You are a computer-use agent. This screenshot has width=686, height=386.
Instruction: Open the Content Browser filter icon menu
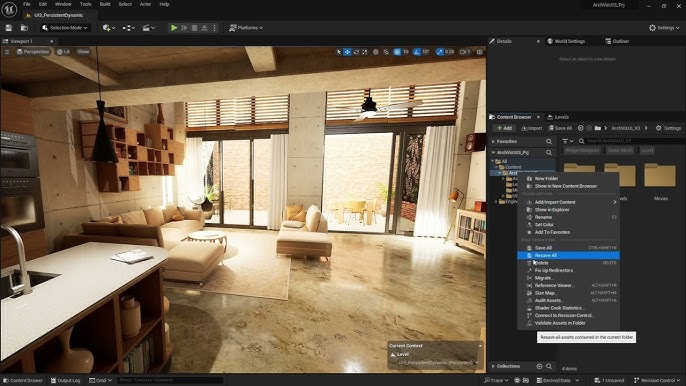pos(567,141)
